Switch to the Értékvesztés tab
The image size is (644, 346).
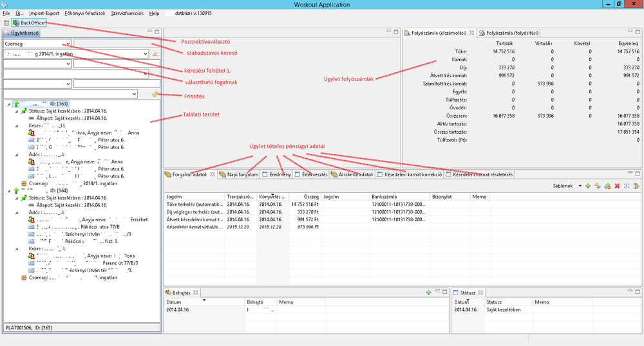click(x=311, y=174)
